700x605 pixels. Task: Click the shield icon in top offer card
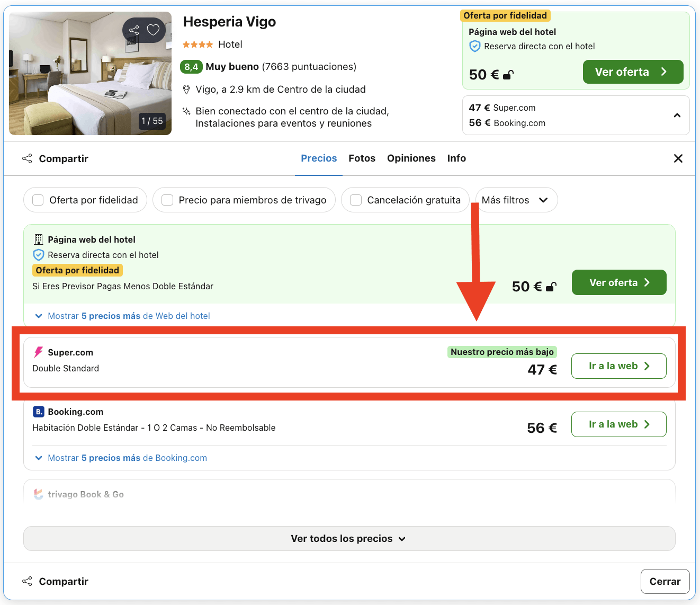point(475,46)
